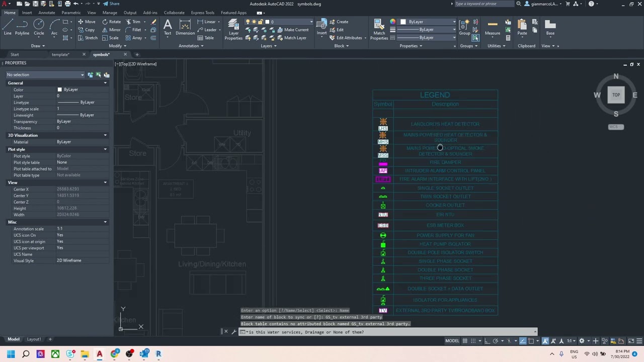Open Layer Properties manager

coord(233,30)
